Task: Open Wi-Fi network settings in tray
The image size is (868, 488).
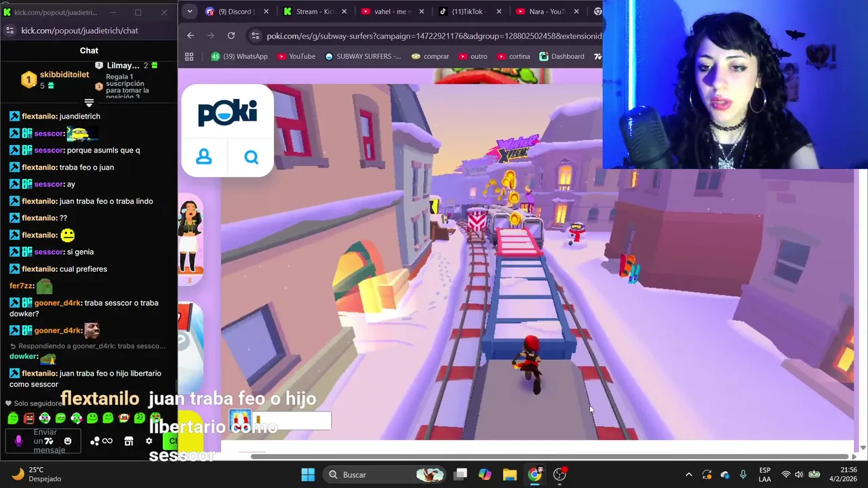Action: pos(786,474)
